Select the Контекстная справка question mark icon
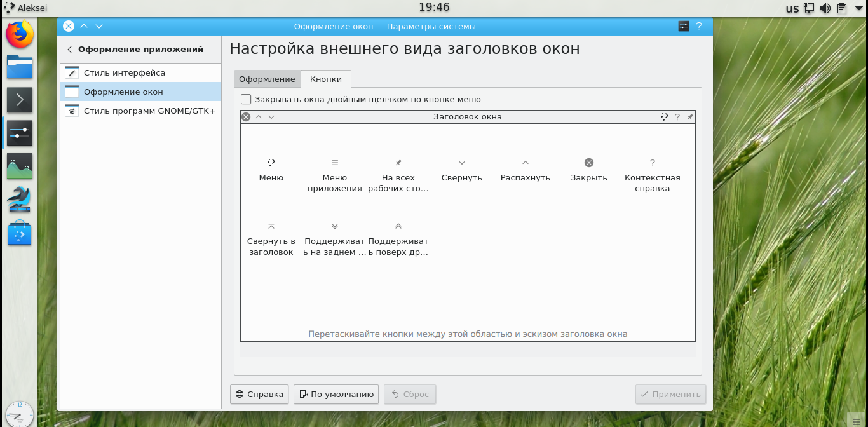Viewport: 868px width, 427px height. (652, 162)
